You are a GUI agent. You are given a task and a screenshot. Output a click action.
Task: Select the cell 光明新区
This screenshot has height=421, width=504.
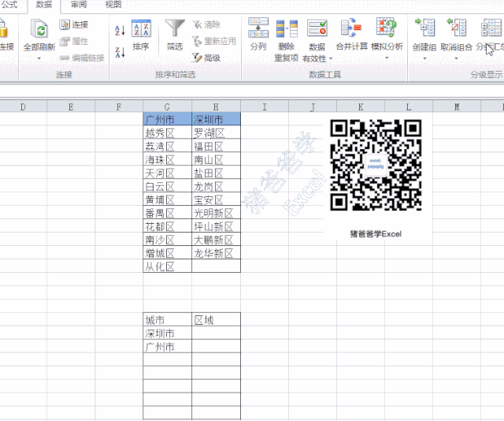point(216,213)
